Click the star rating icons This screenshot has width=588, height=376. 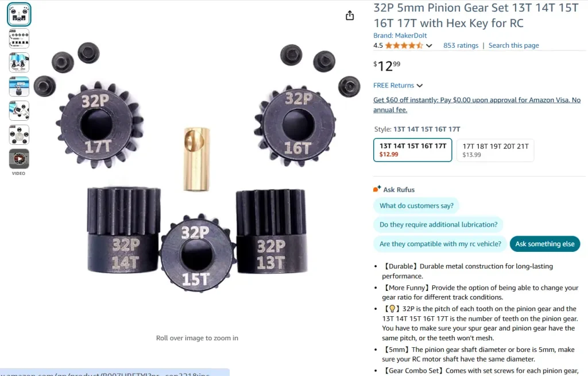point(404,45)
